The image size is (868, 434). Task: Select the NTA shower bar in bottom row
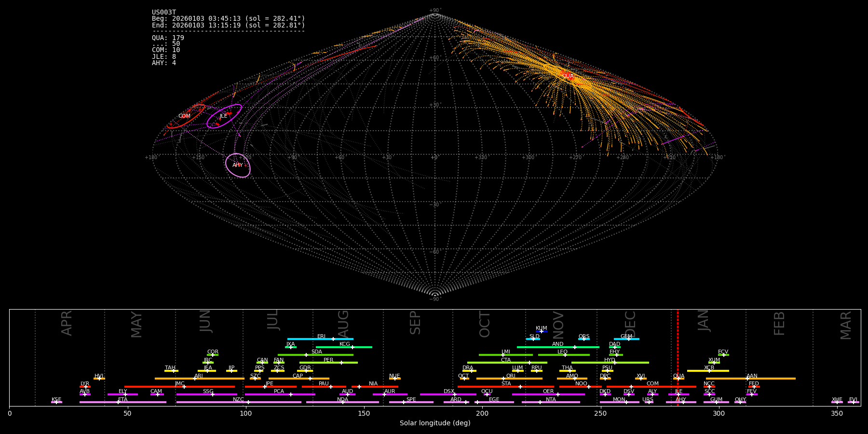(x=551, y=402)
